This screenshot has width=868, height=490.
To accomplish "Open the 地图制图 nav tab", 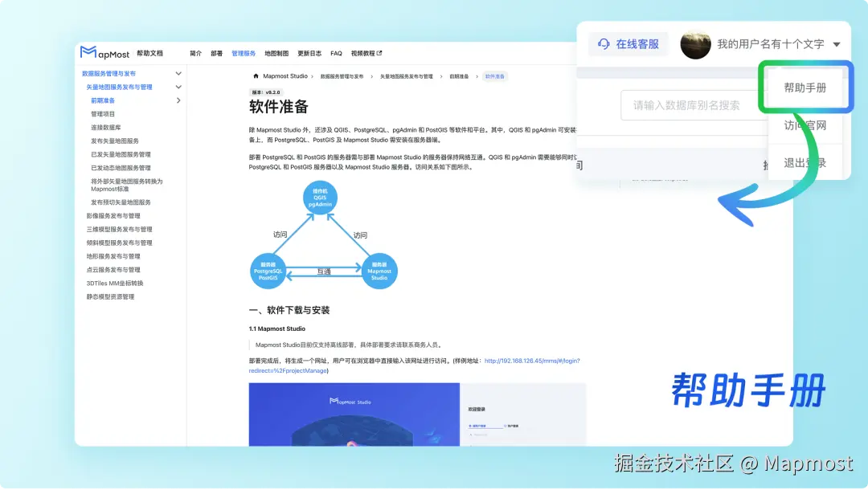I will (x=276, y=54).
